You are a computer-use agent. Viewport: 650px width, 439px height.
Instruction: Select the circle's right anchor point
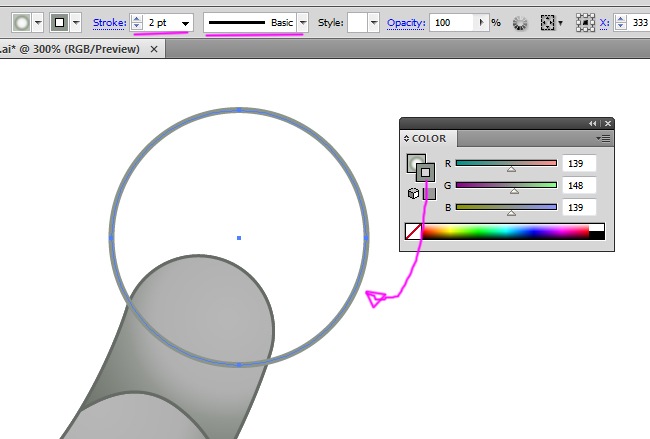click(367, 238)
